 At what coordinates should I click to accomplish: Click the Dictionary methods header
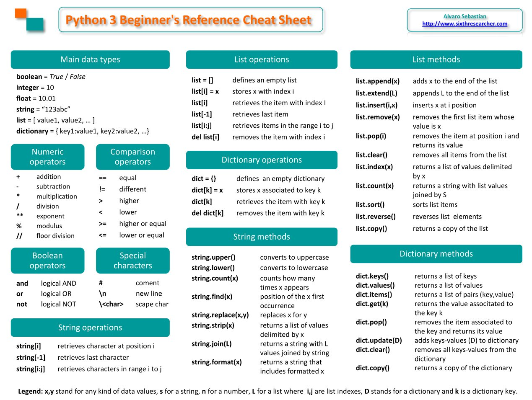coord(436,254)
